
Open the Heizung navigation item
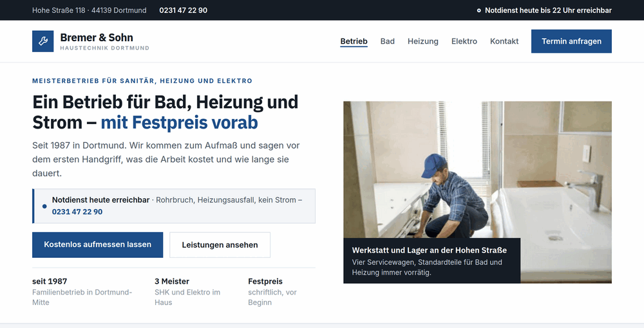pos(422,41)
